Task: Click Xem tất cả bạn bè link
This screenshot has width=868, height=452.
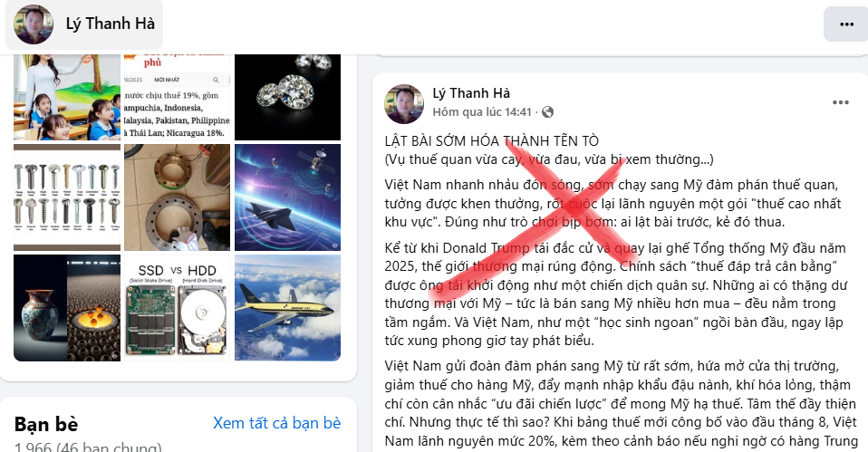Action: 276,423
